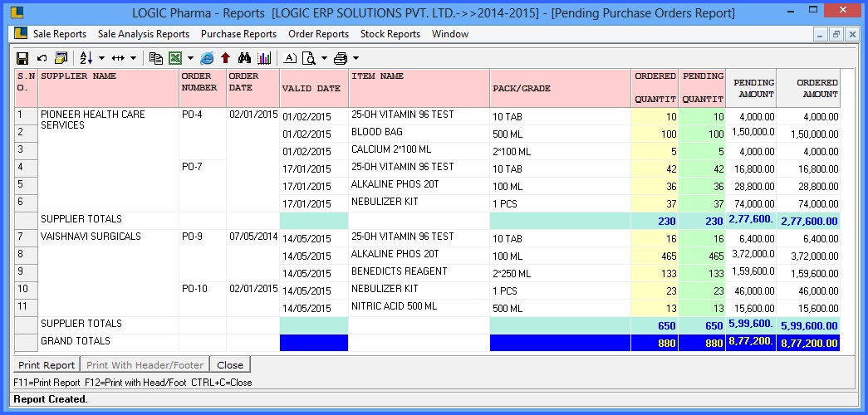The height and width of the screenshot is (415, 868).
Task: Open the Purchase Reports menu
Action: coord(238,34)
